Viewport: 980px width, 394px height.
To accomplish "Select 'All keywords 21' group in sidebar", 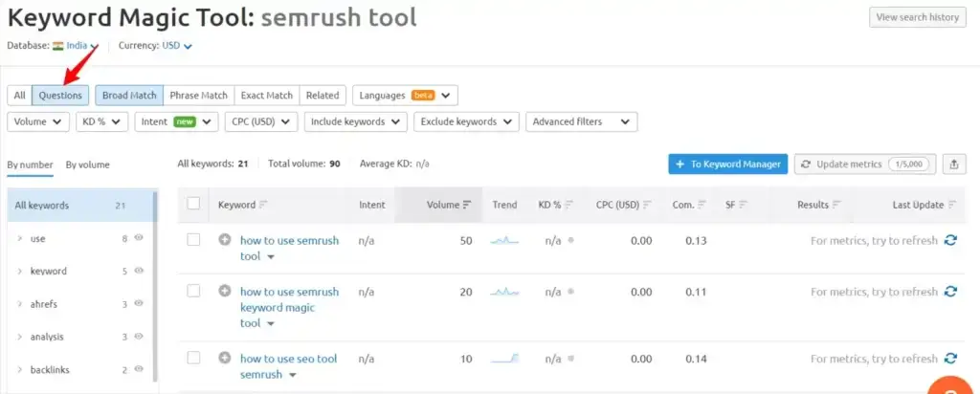I will [x=79, y=206].
